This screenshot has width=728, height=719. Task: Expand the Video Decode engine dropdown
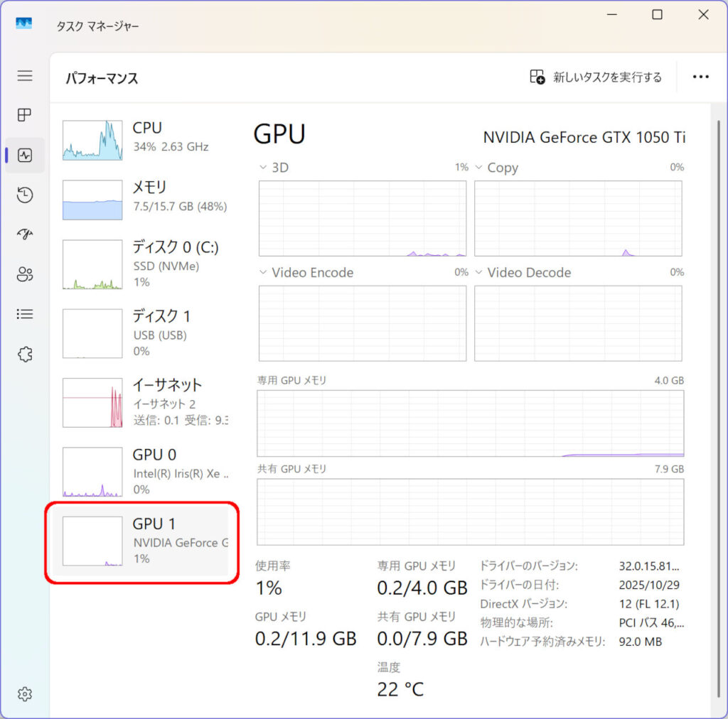coord(479,273)
